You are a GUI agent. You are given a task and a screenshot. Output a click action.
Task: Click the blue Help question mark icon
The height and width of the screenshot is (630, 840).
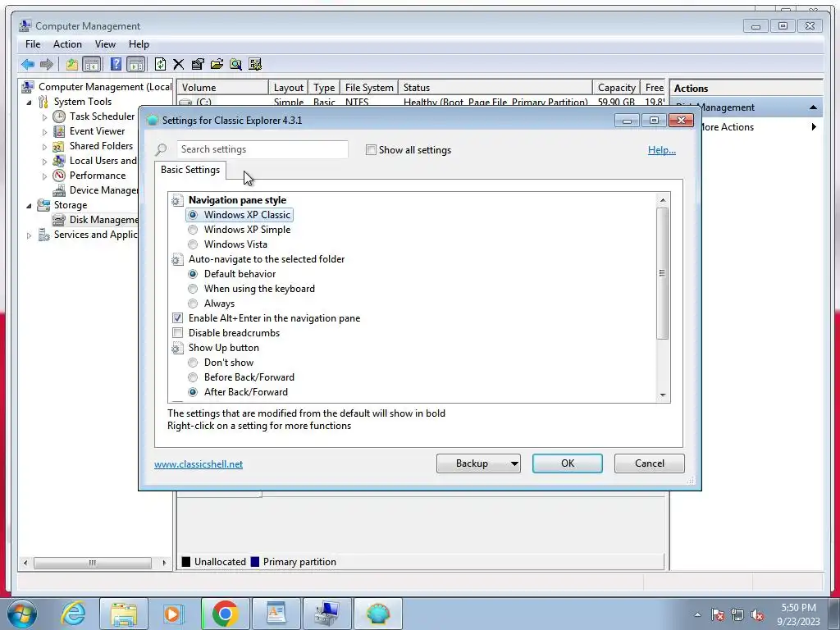click(116, 65)
